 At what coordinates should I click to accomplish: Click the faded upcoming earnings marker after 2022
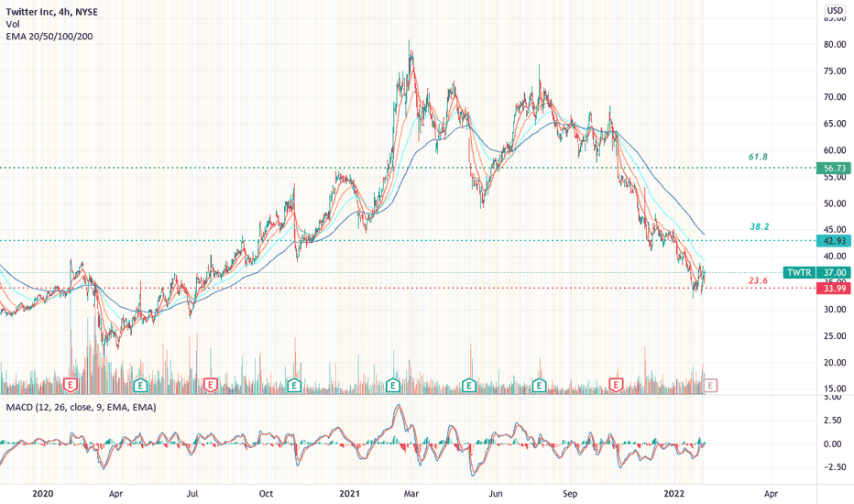click(x=710, y=385)
